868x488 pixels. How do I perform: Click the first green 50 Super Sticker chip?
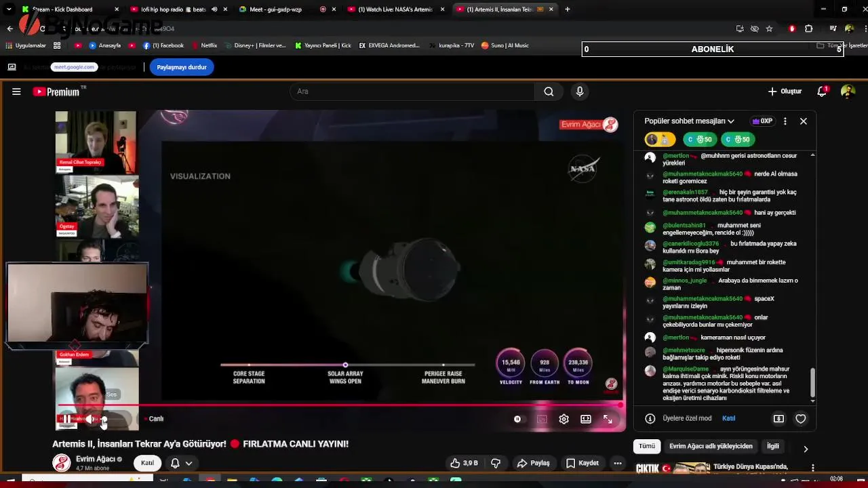click(x=699, y=140)
